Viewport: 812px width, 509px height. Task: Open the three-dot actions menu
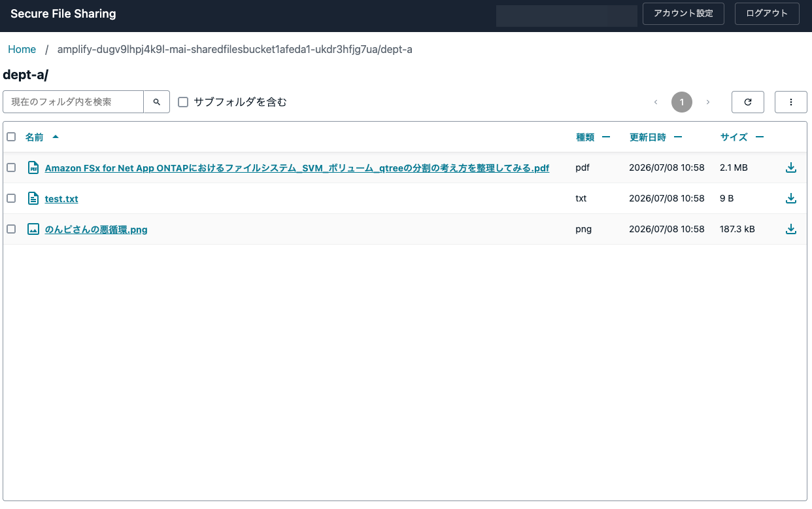point(791,102)
